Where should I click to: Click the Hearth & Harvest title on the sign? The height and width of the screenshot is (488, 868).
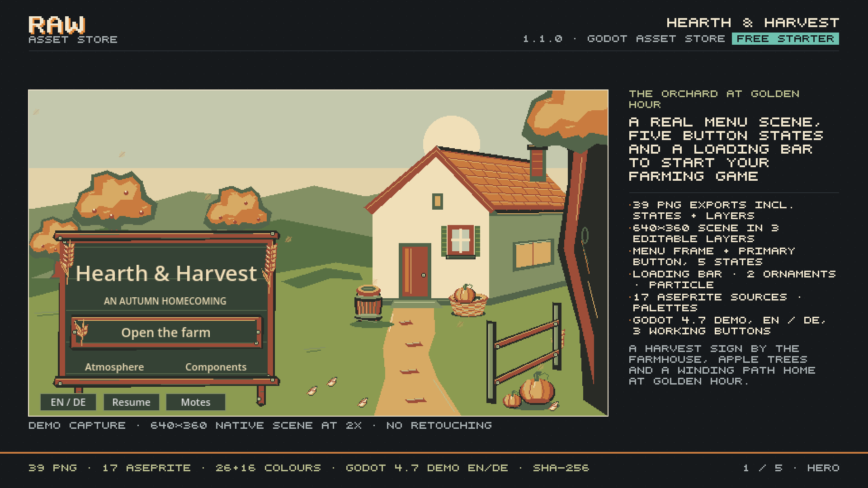[x=166, y=273]
